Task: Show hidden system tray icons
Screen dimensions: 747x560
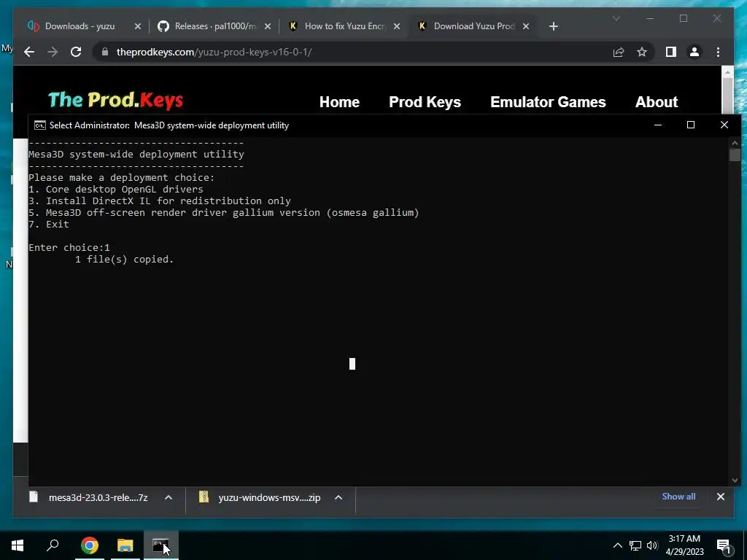Action: point(617,545)
